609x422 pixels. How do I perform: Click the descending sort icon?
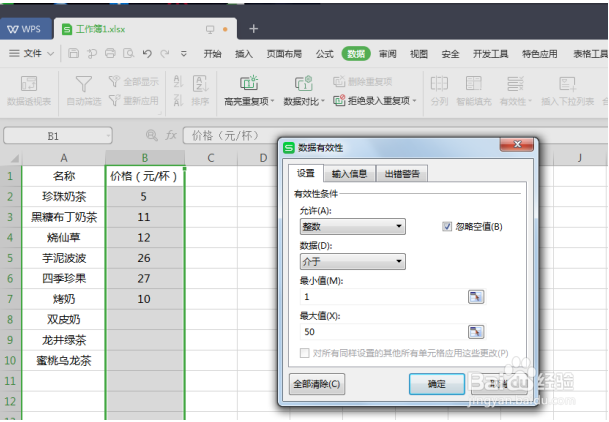click(178, 100)
